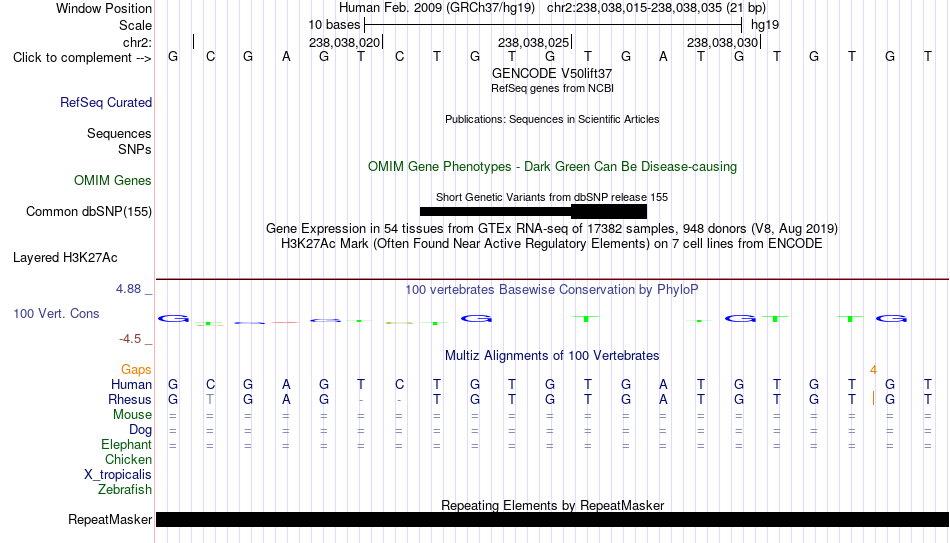
Task: Open the Layered H3K27Ac track label
Action: pyautogui.click(x=65, y=258)
